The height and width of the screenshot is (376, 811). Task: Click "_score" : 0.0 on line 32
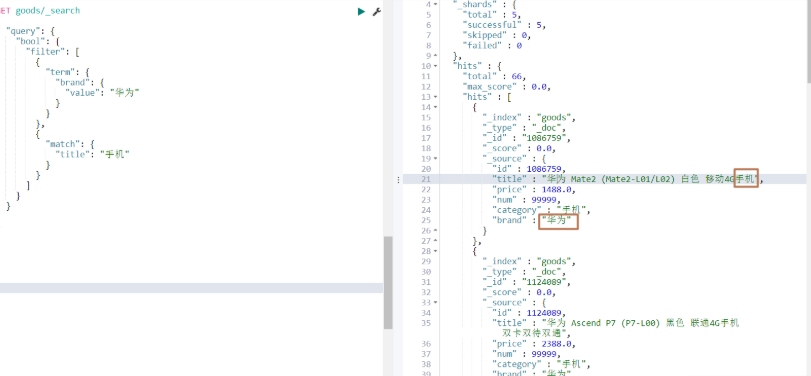click(519, 293)
